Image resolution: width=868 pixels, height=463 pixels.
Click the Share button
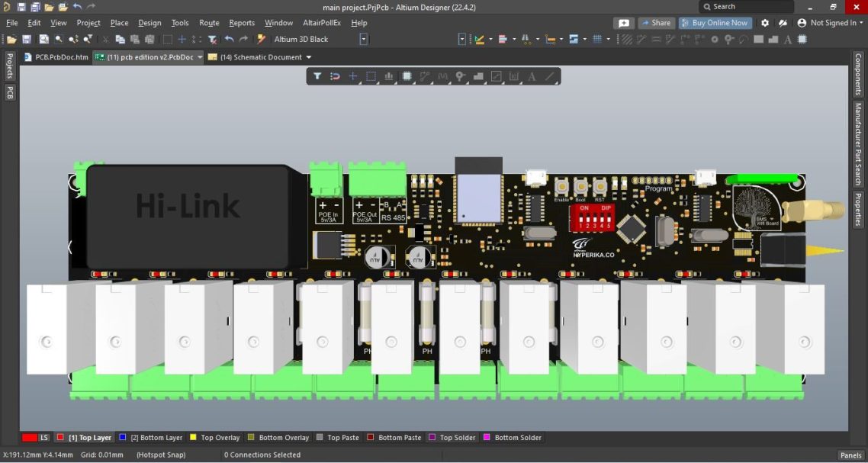pyautogui.click(x=656, y=23)
